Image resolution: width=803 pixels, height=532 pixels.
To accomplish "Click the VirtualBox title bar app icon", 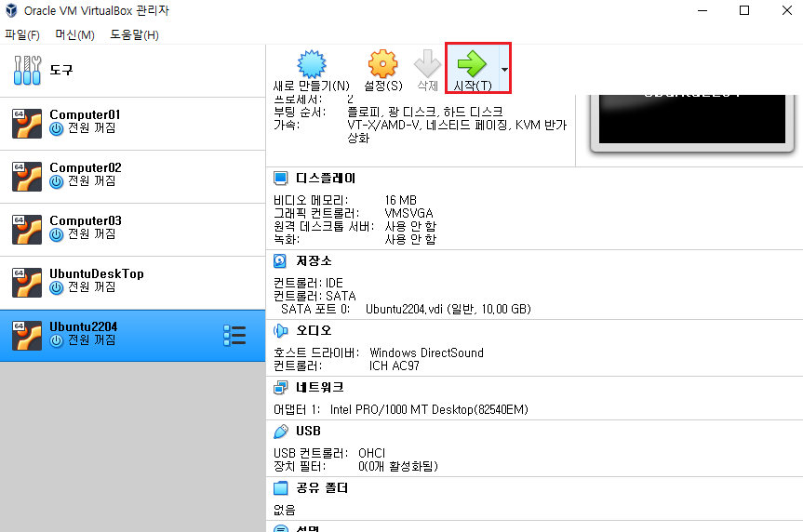I will (11, 11).
